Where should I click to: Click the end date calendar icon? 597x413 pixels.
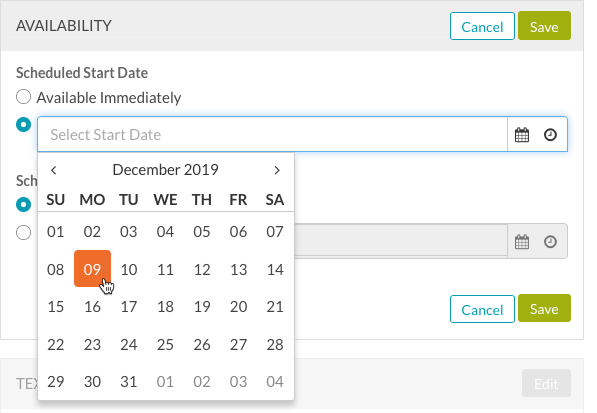click(x=522, y=242)
